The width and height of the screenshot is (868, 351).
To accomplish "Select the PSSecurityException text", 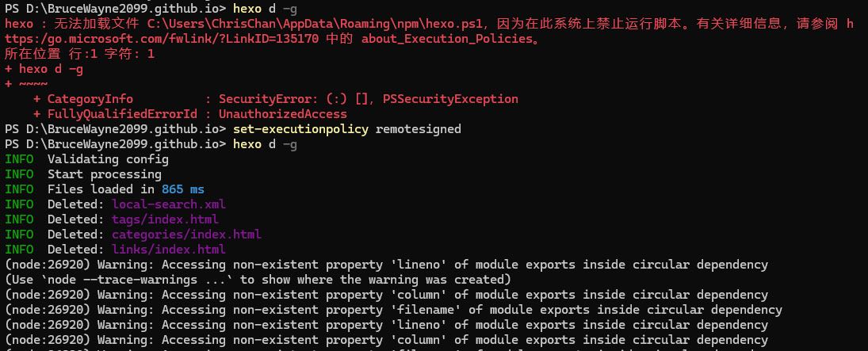I will coord(450,99).
